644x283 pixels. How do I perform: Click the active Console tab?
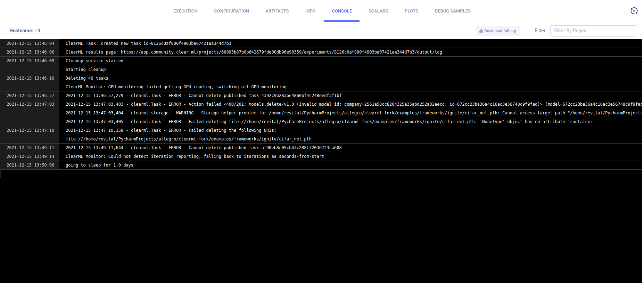tap(342, 11)
